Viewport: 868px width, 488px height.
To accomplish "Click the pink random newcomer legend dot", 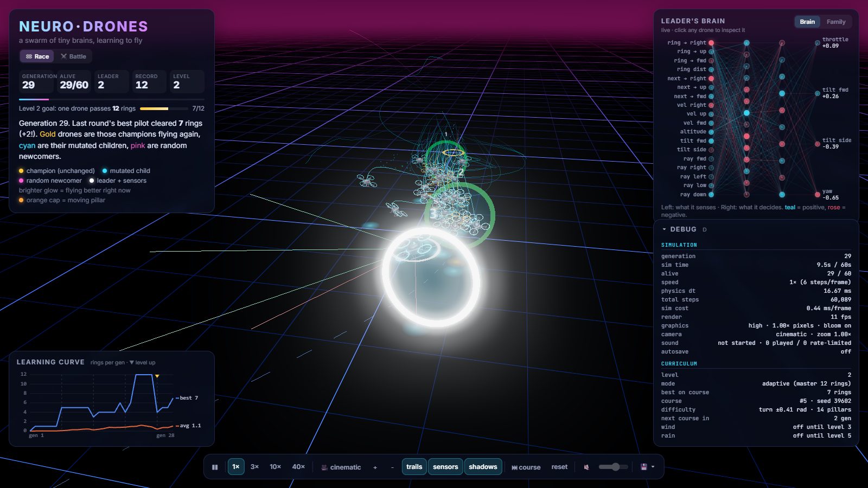I will point(21,181).
